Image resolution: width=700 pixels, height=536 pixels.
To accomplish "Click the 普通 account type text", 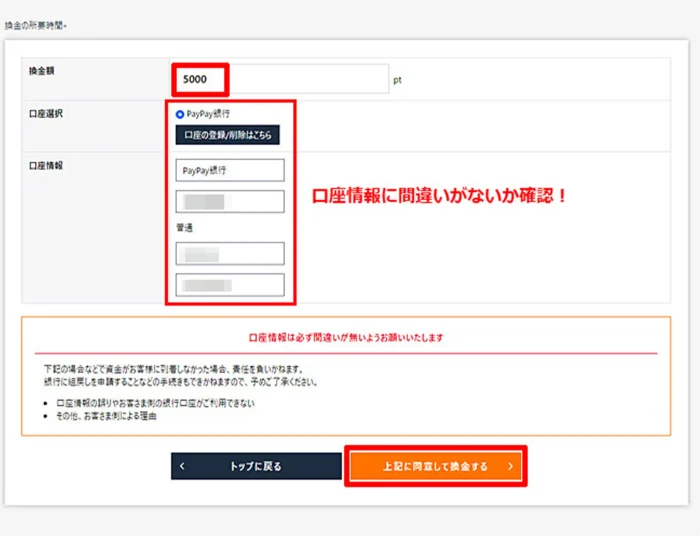I will [184, 228].
